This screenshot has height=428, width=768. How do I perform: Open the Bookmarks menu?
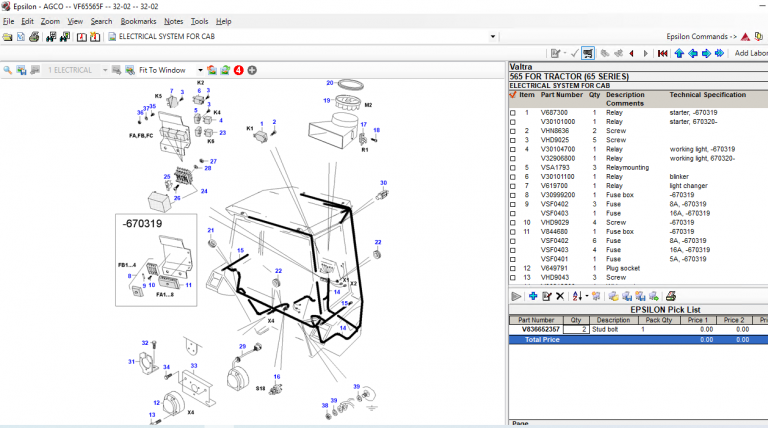[138, 21]
